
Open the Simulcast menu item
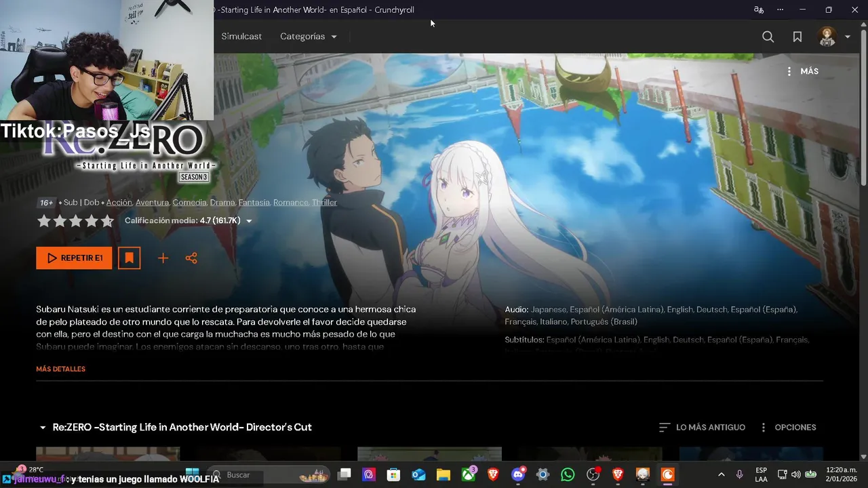(241, 37)
